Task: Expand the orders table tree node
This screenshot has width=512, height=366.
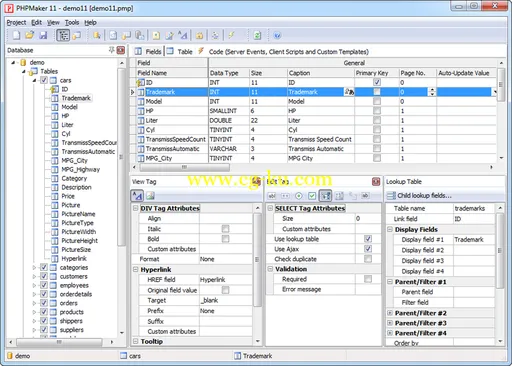Action: 34,303
